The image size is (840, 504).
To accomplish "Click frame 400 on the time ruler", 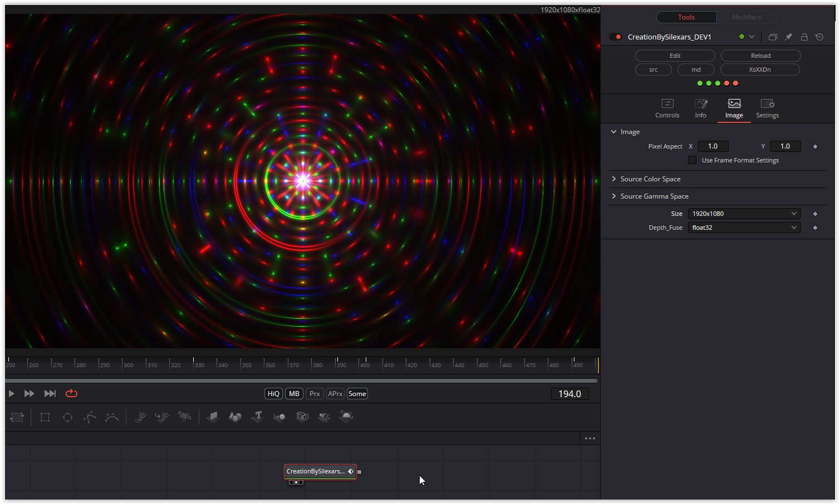I will pyautogui.click(x=365, y=365).
